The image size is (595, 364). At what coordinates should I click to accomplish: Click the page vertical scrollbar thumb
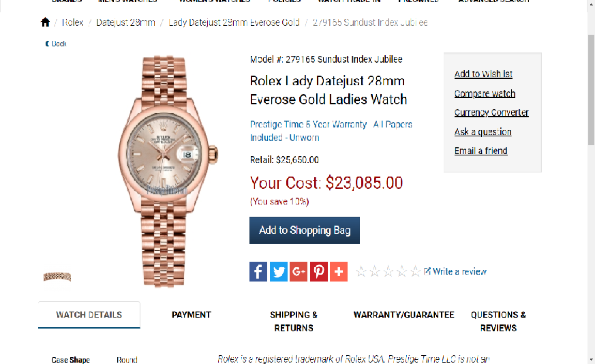tap(591, 89)
